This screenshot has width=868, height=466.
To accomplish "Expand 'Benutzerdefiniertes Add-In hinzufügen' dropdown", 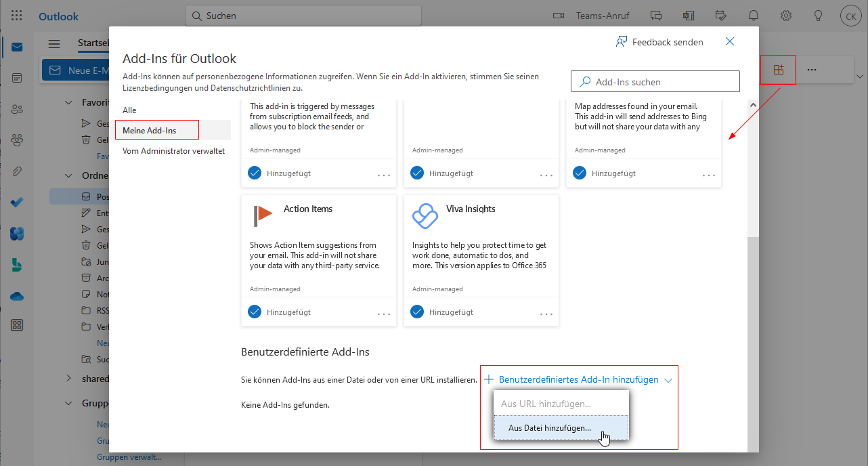I will pyautogui.click(x=579, y=380).
